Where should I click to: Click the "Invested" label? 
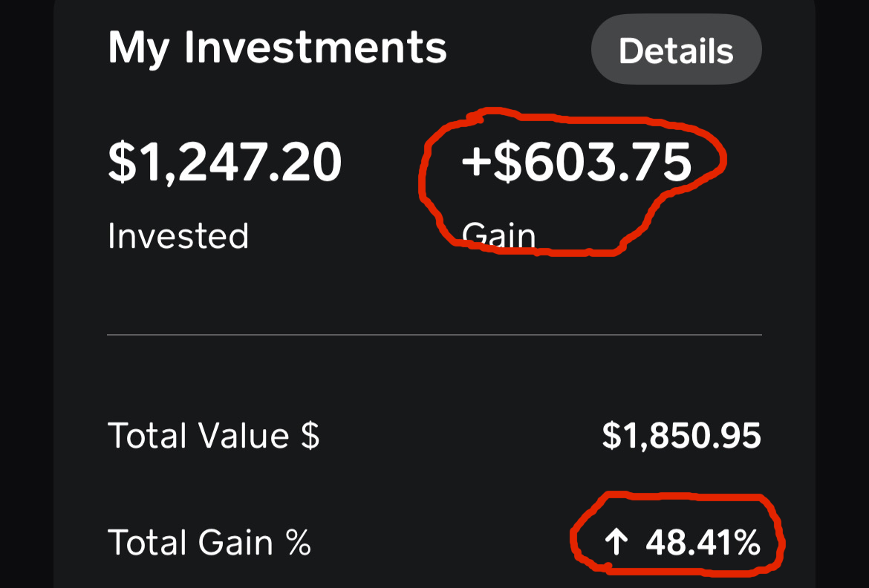pos(178,236)
